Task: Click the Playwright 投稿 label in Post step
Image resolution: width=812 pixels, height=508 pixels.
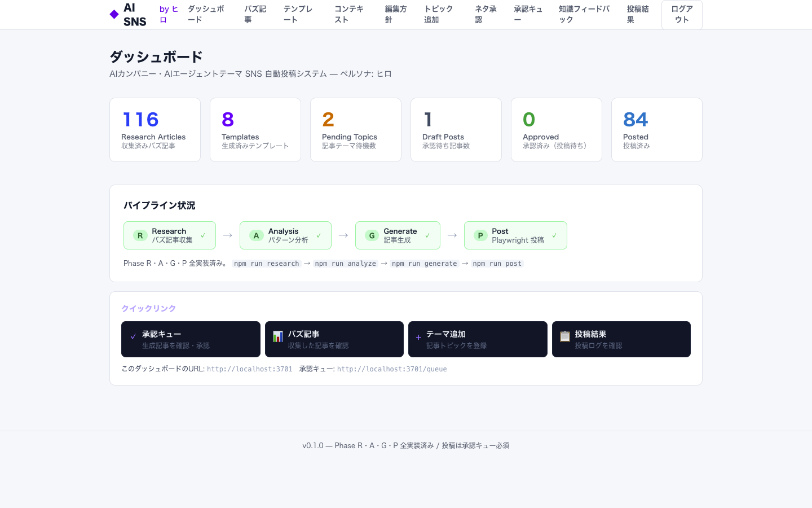Action: coord(518,240)
